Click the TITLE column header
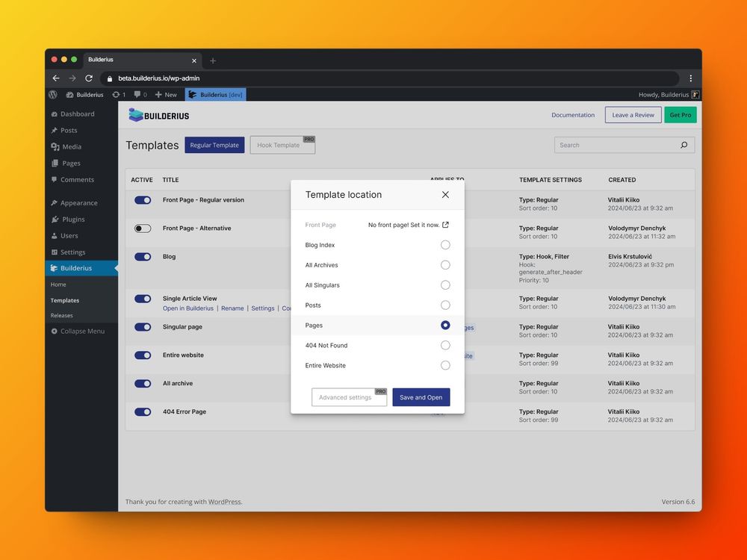This screenshot has width=747, height=560. pos(170,179)
